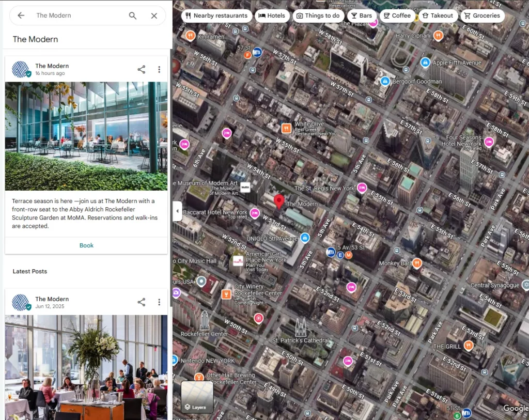Screen dimensions: 529x420
Task: Share the 16 hours ago post
Action: pyautogui.click(x=142, y=70)
